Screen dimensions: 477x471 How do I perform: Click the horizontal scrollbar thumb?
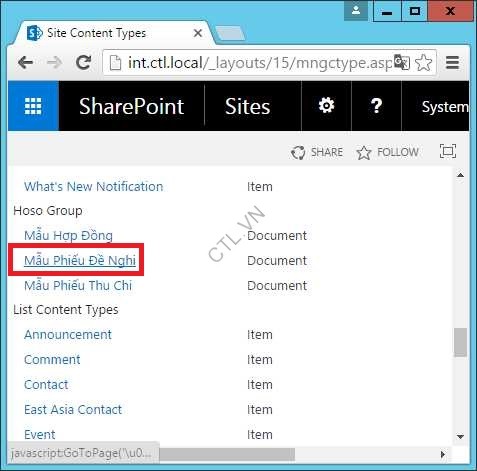tap(227, 454)
